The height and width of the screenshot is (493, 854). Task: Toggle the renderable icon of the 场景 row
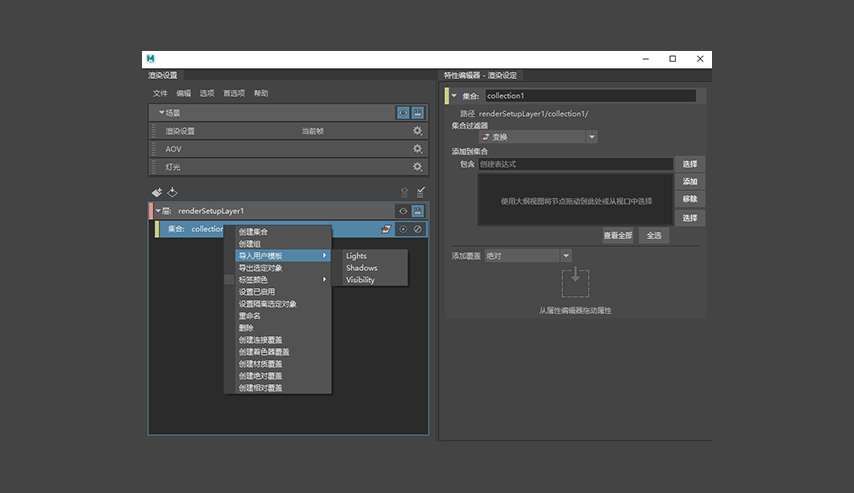coord(418,113)
